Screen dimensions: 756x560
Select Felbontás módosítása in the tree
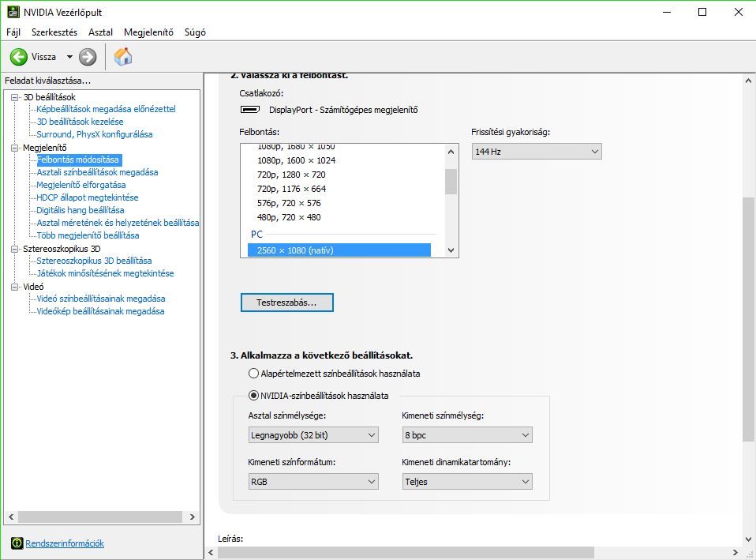pos(78,160)
